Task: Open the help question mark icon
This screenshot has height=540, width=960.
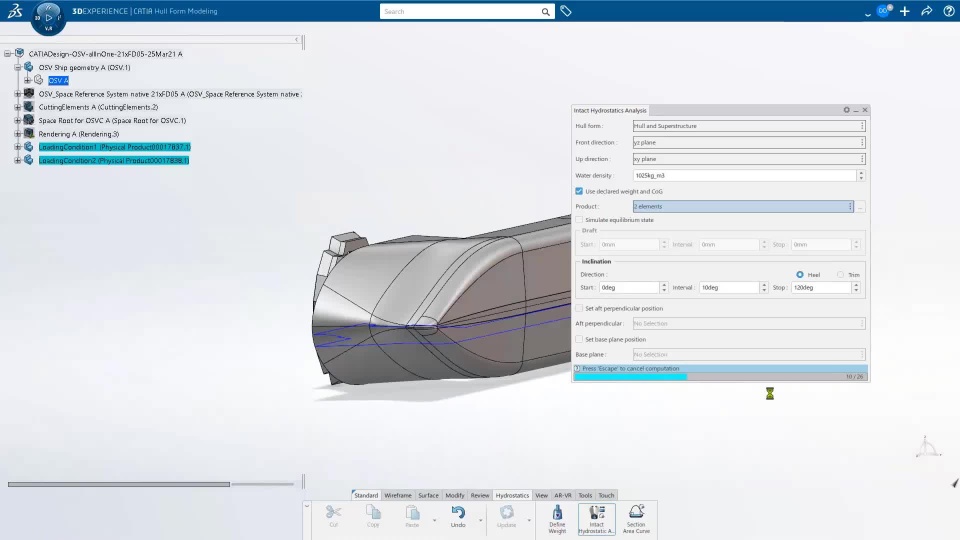Action: [948, 11]
